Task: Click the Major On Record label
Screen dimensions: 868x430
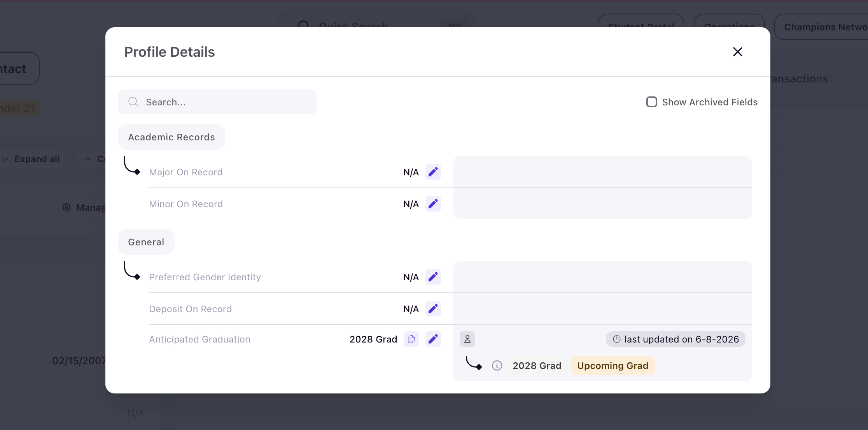Action: (185, 172)
